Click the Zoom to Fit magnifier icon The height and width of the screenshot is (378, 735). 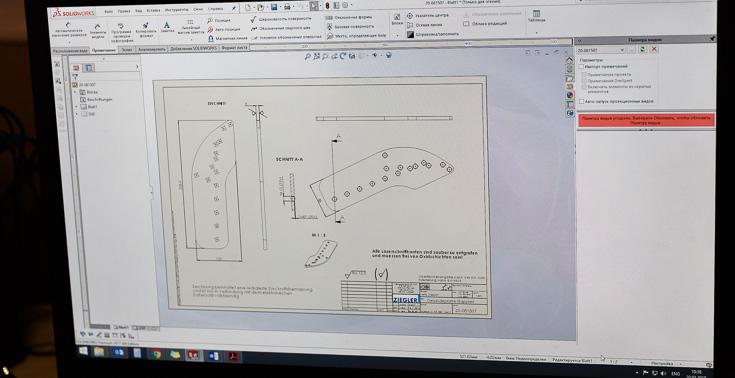point(308,56)
